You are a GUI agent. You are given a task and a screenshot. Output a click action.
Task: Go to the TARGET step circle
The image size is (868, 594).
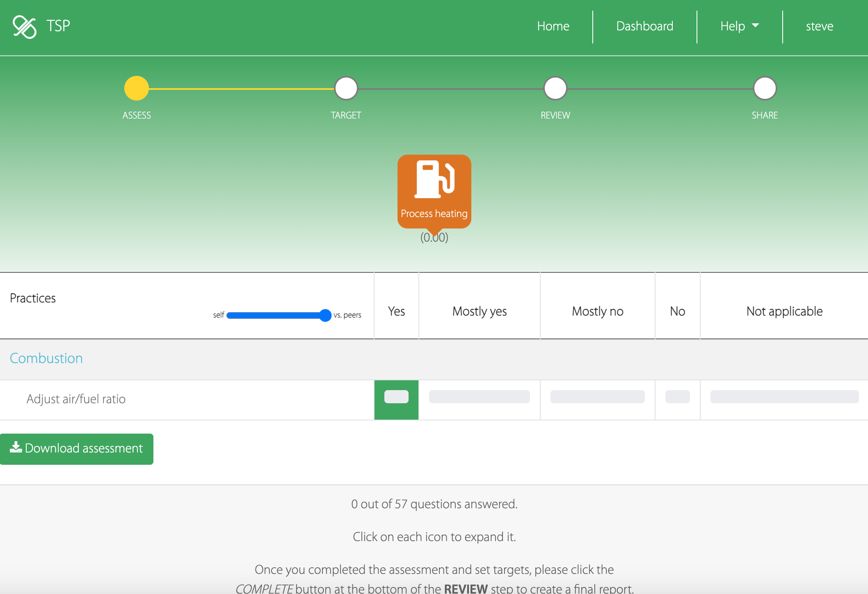(x=346, y=88)
